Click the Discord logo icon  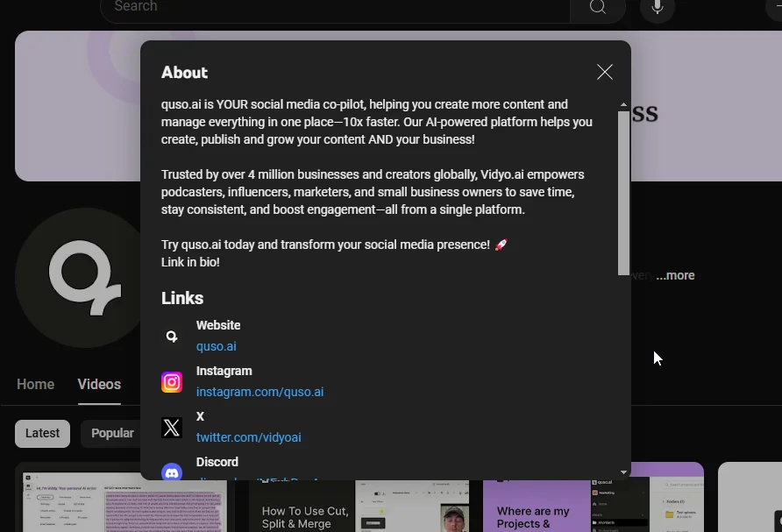[x=172, y=472]
